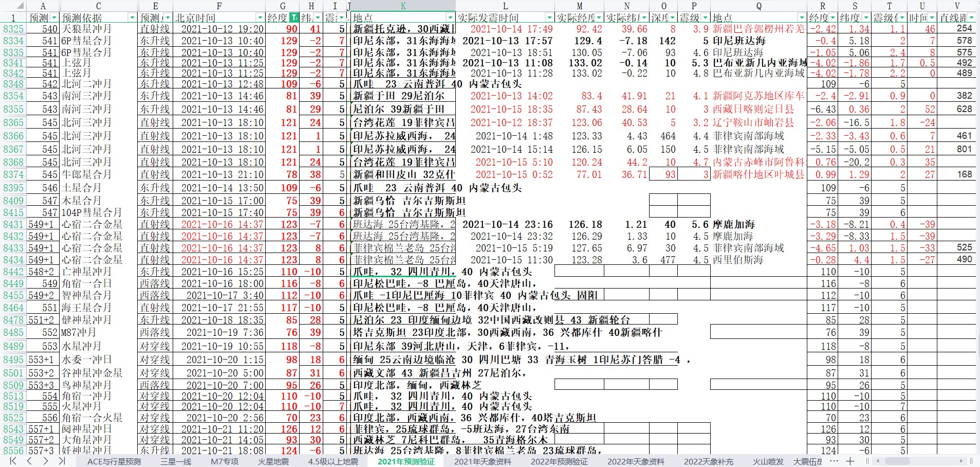Viewport: 980px width, 467px height.
Task: Open the filter dropdown for 时间 column U
Action: (932, 18)
